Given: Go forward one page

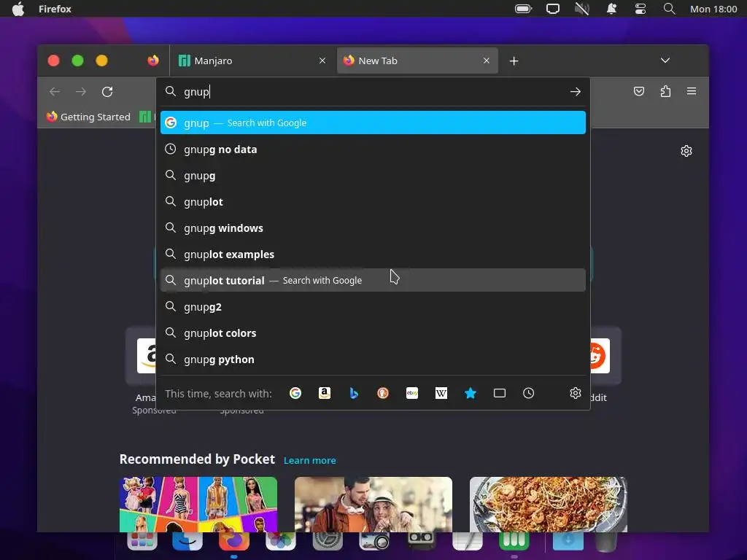Looking at the screenshot, I should tap(81, 92).
